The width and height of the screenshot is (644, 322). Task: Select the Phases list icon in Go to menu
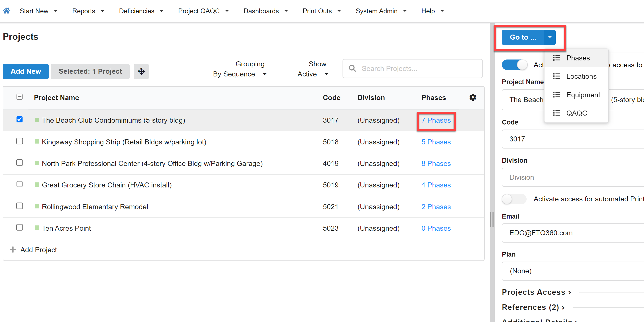[x=556, y=58]
